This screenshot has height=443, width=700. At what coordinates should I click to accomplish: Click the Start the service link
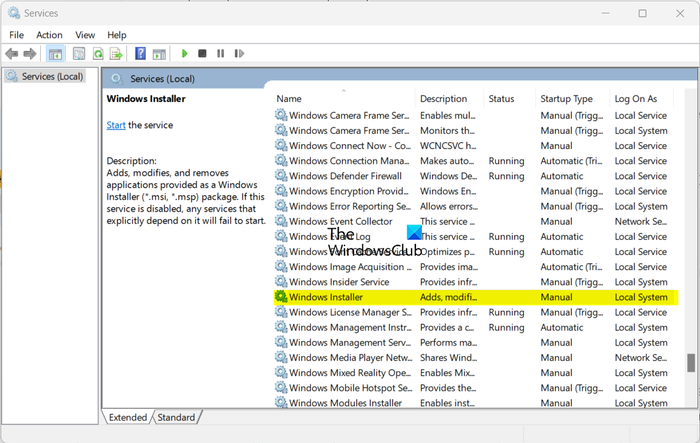click(116, 125)
